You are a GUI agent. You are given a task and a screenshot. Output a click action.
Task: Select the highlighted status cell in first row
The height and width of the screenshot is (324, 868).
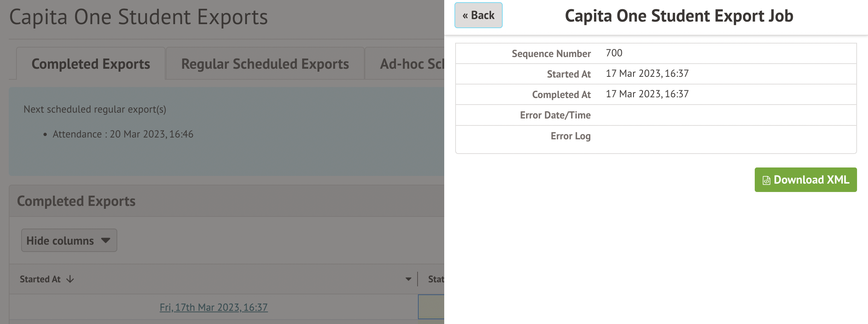(x=431, y=307)
